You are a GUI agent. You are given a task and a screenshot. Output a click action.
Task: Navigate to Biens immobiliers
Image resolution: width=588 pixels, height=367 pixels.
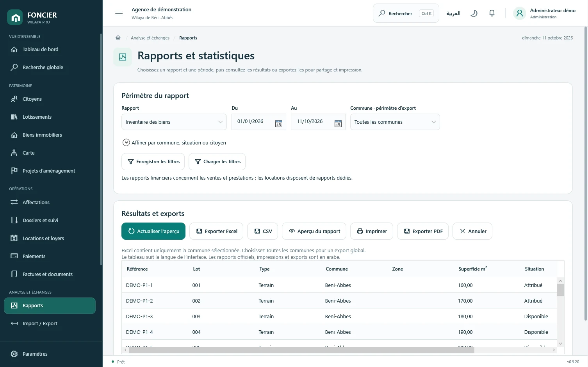(x=50, y=135)
